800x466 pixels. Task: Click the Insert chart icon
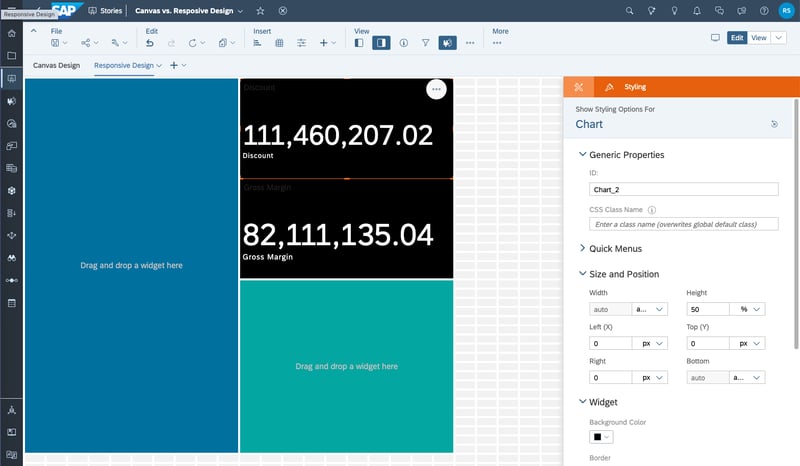(x=257, y=43)
